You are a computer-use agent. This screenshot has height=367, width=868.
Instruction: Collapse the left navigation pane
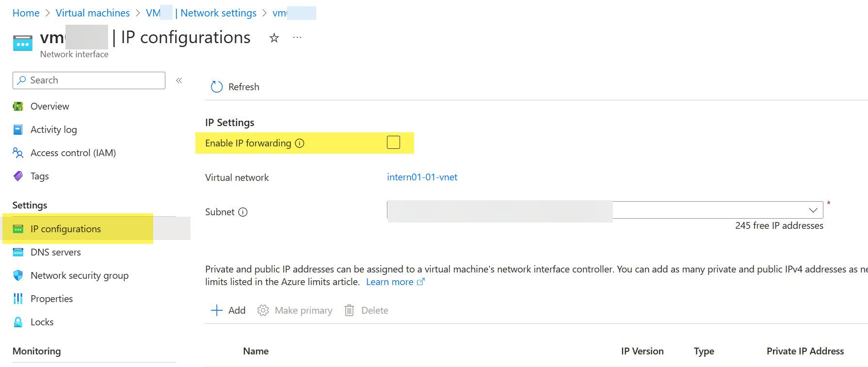pyautogui.click(x=178, y=80)
